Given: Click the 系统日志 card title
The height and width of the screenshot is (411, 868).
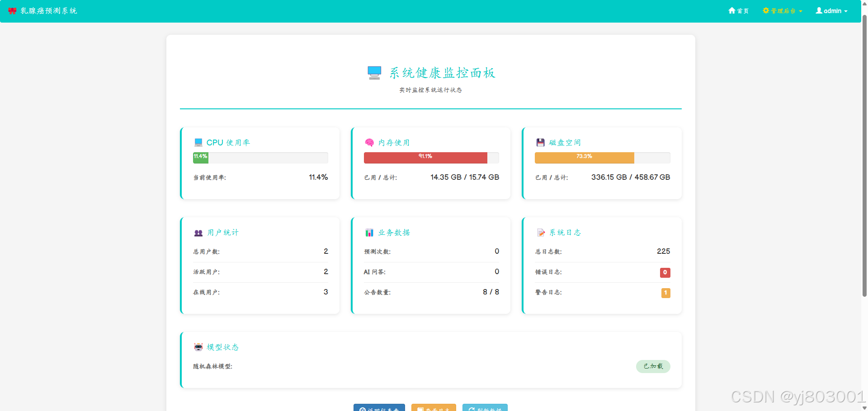Looking at the screenshot, I should coord(565,233).
